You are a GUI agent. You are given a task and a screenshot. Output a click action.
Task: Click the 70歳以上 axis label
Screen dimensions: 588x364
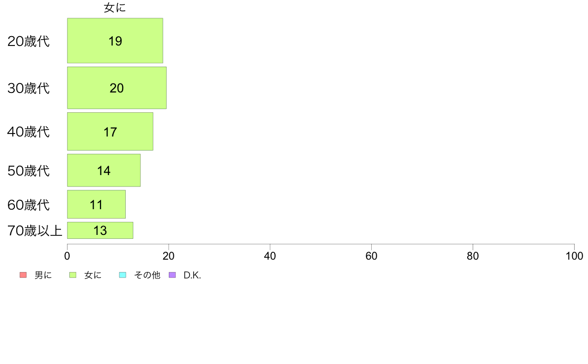coord(35,230)
